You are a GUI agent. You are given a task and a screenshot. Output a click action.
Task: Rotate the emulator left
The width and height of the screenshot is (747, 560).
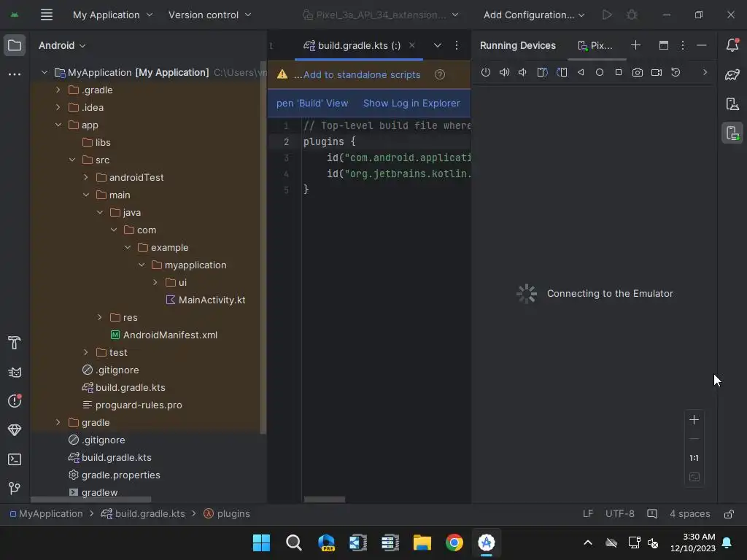coord(542,72)
